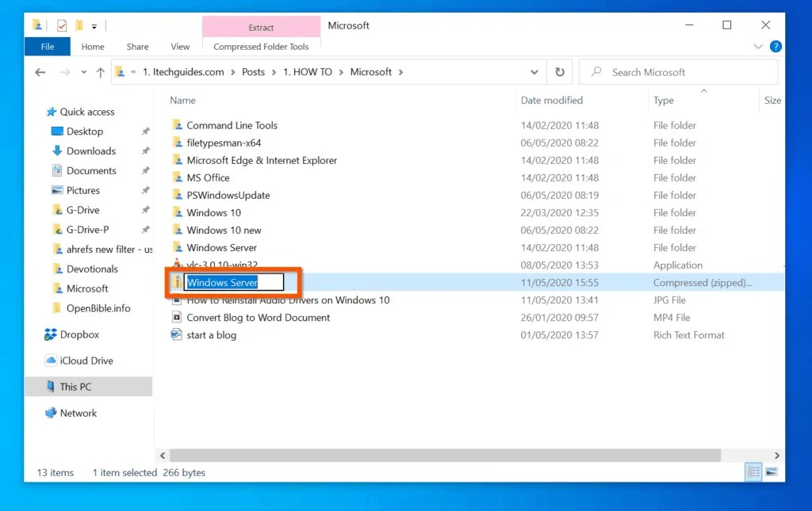This screenshot has height=511, width=812.
Task: Expand the ribbon using the chevron arrow
Action: (759, 46)
